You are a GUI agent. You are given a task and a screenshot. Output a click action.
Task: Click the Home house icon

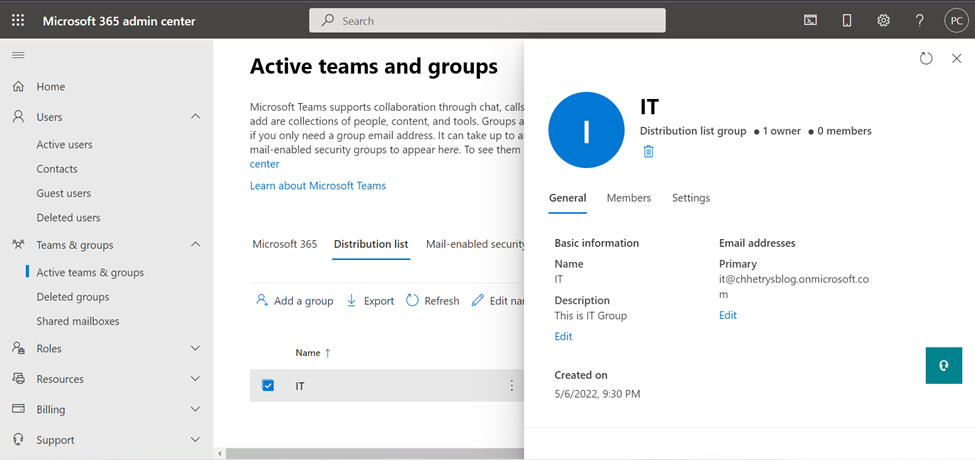point(19,86)
